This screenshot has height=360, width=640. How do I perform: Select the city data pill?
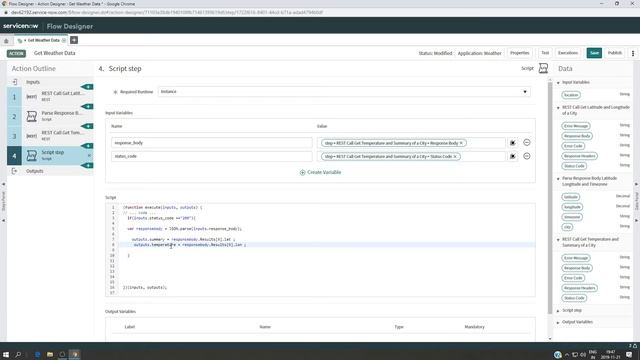pyautogui.click(x=567, y=227)
